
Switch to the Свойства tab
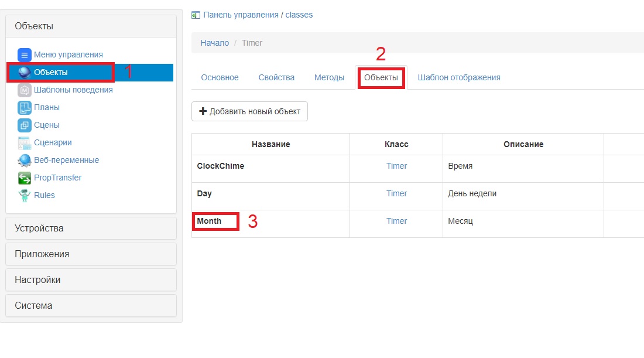point(276,78)
